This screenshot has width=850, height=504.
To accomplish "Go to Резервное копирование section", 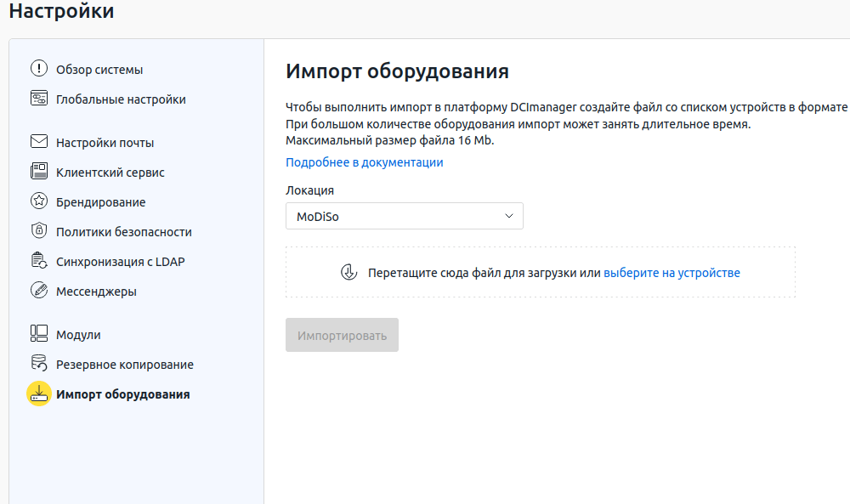I will pos(125,365).
